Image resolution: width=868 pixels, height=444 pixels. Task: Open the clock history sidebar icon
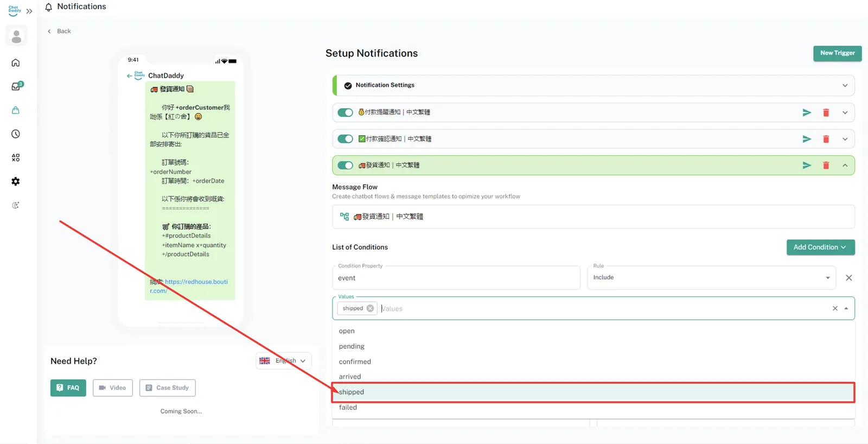click(16, 134)
